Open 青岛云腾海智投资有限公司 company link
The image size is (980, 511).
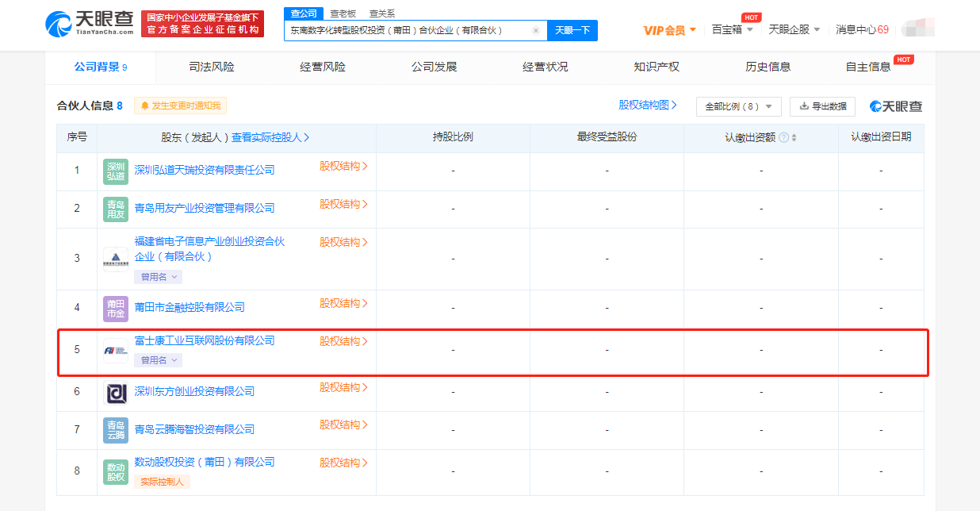click(x=194, y=429)
